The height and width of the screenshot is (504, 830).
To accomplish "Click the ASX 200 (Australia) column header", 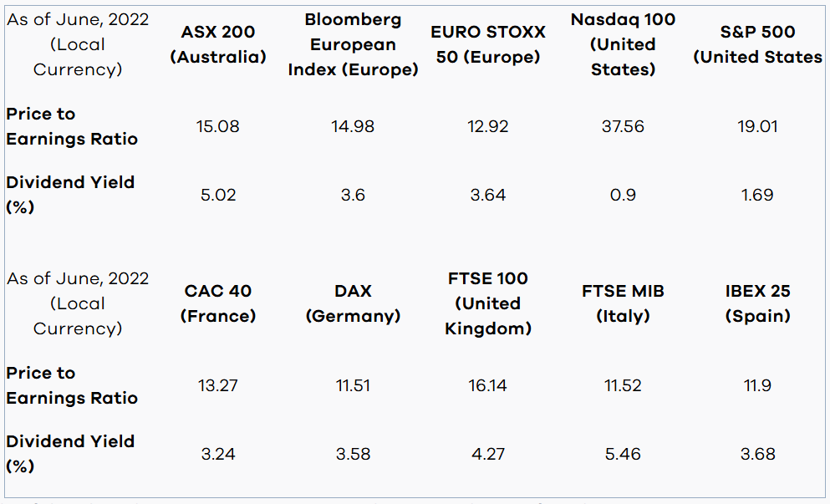I will [x=218, y=44].
